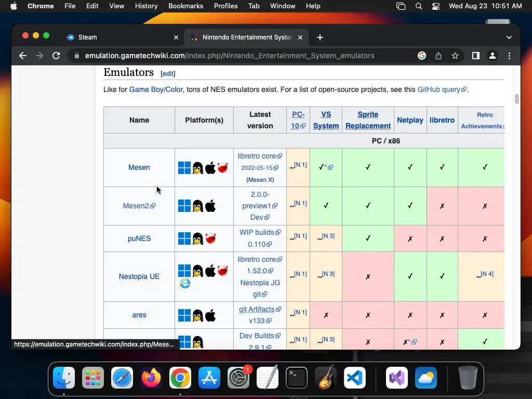Viewport: 532px width, 399px height.
Task: Open Control Center in menu bar
Action: click(436, 6)
